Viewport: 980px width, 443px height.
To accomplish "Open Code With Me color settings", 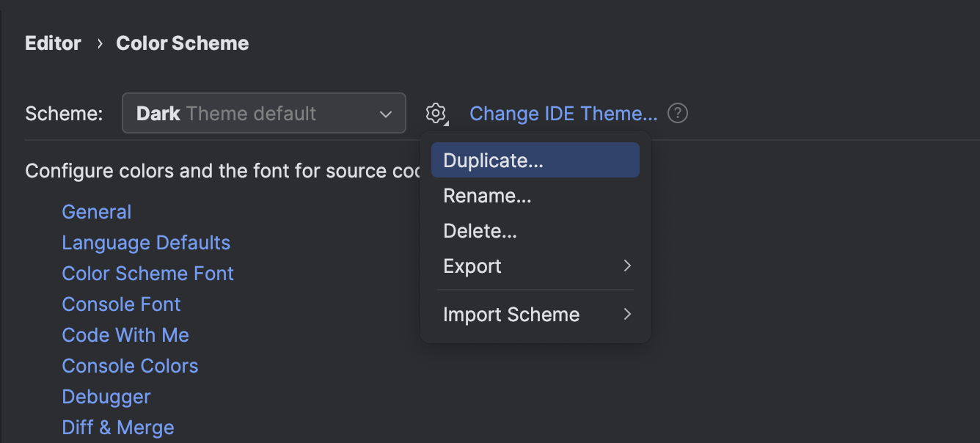I will click(125, 334).
